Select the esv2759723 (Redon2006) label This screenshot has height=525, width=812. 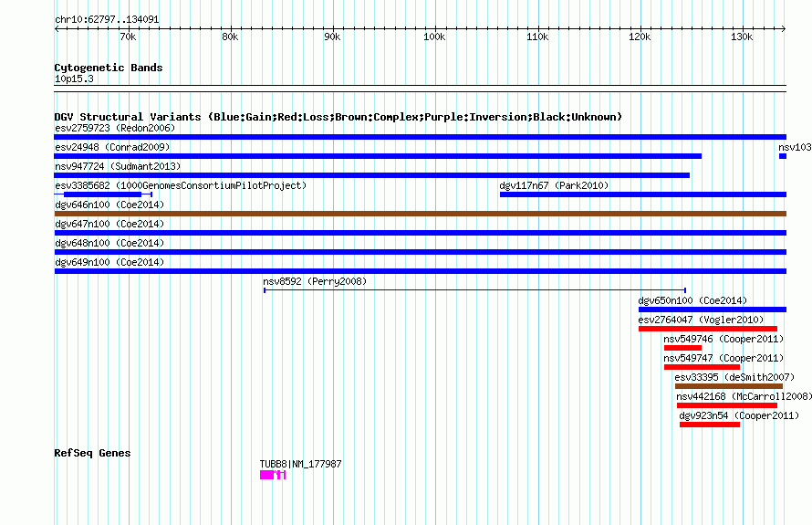(x=115, y=128)
